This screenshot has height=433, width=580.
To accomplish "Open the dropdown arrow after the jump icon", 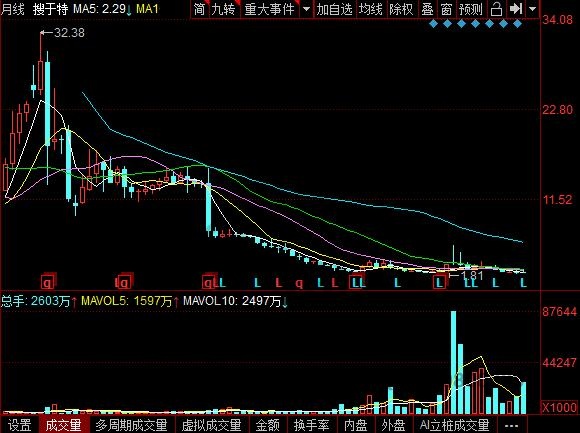I will click(532, 9).
